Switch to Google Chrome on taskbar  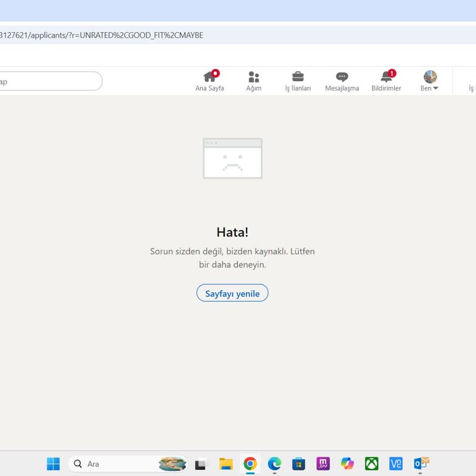click(x=250, y=464)
